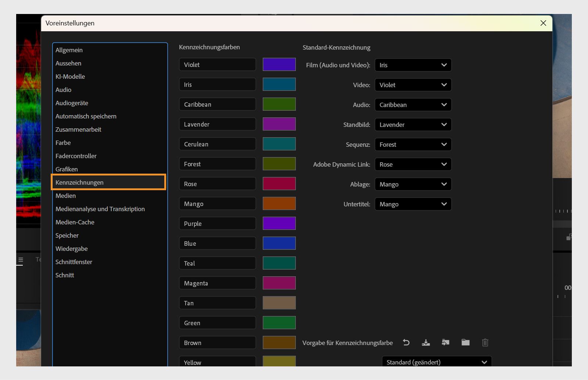Pick the Cerulean color swatch

(279, 144)
